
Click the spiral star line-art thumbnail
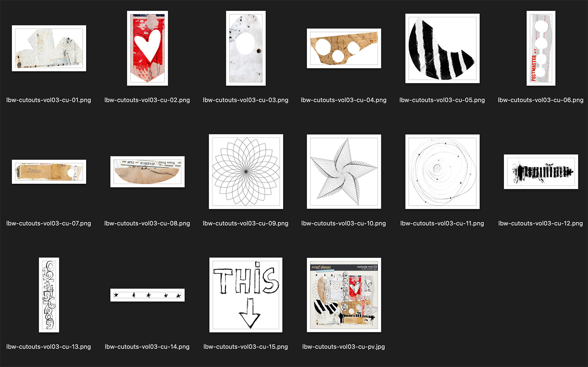pos(344,172)
